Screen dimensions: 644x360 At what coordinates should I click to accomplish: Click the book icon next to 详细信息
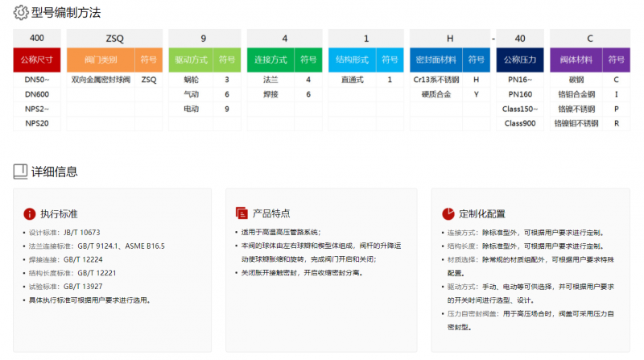coord(21,171)
